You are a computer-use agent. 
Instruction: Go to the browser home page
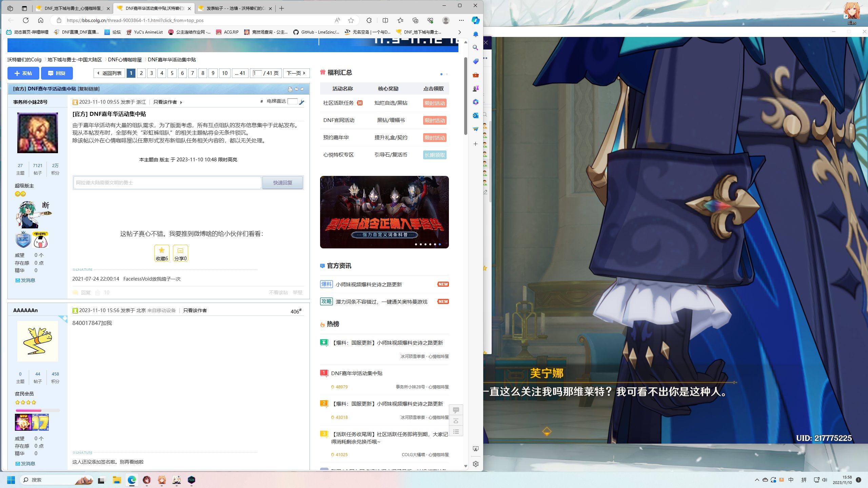click(41, 20)
